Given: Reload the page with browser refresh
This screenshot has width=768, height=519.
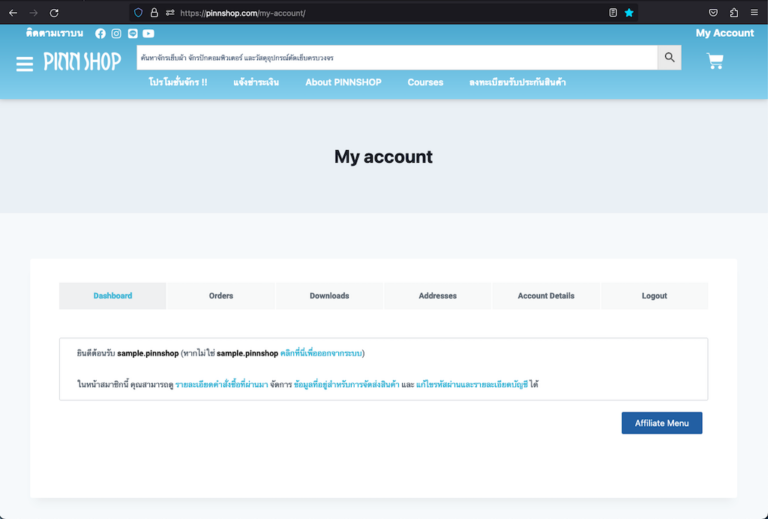Looking at the screenshot, I should pos(54,13).
